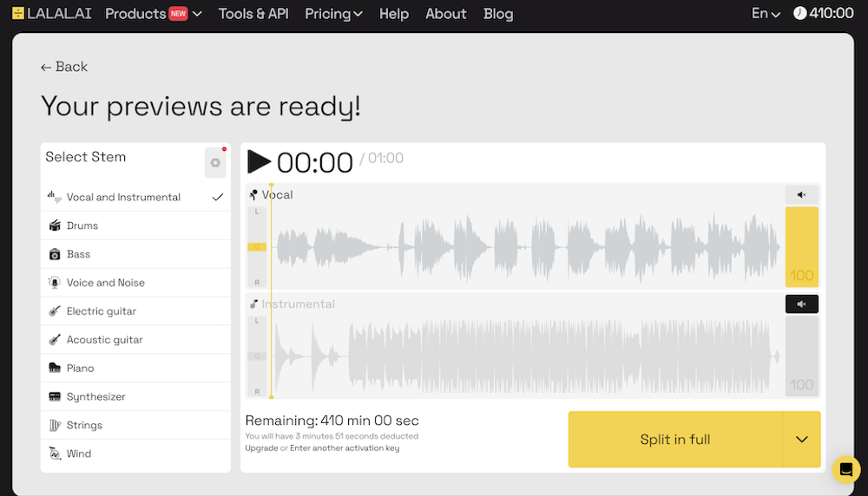This screenshot has height=496, width=868.
Task: Select the Bass stem icon
Action: click(x=55, y=254)
